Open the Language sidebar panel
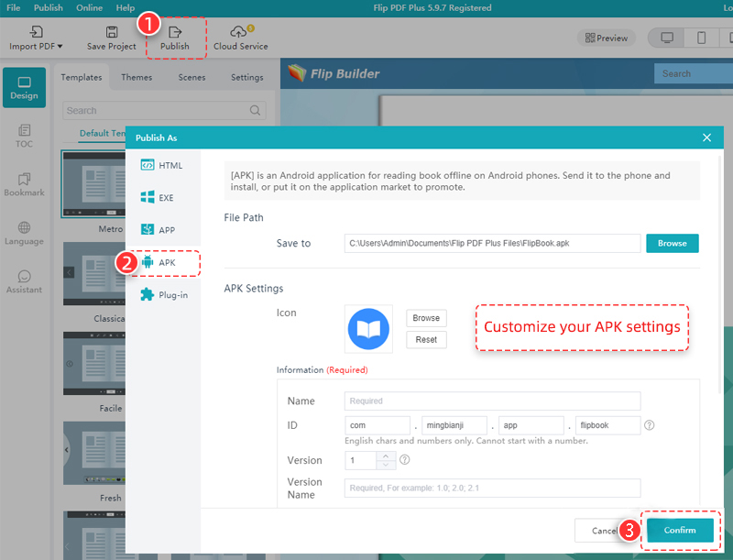Image resolution: width=733 pixels, height=560 pixels. click(x=25, y=233)
